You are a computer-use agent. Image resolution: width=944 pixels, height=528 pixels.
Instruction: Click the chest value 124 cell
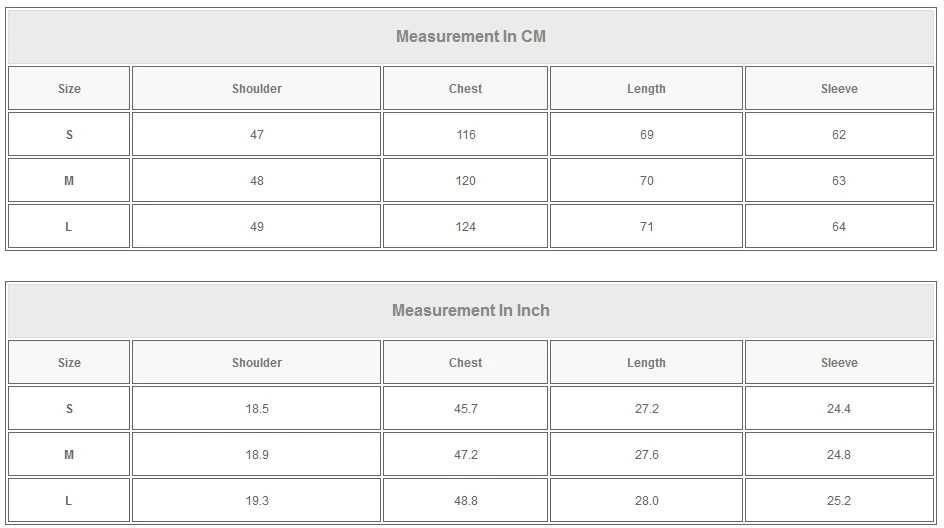[x=466, y=227]
